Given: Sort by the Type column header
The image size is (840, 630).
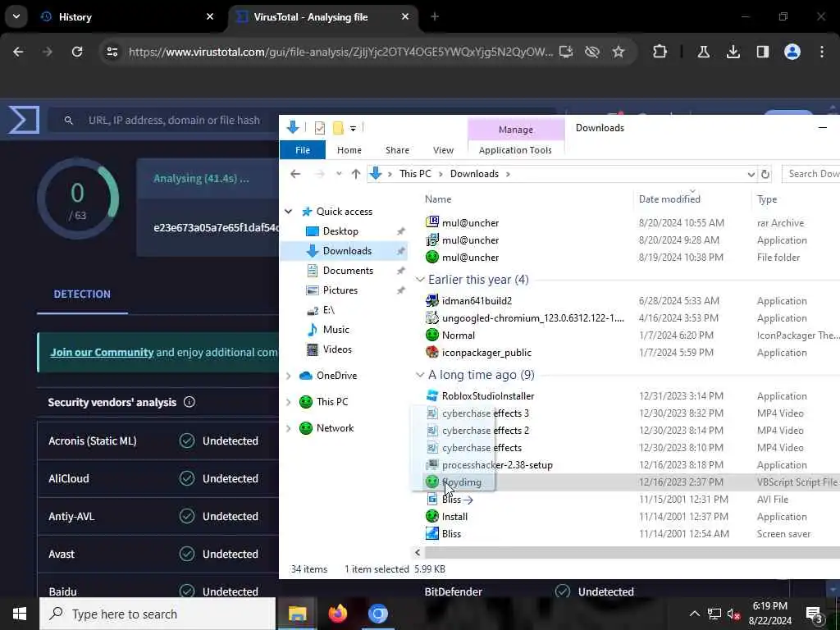Looking at the screenshot, I should [x=767, y=199].
